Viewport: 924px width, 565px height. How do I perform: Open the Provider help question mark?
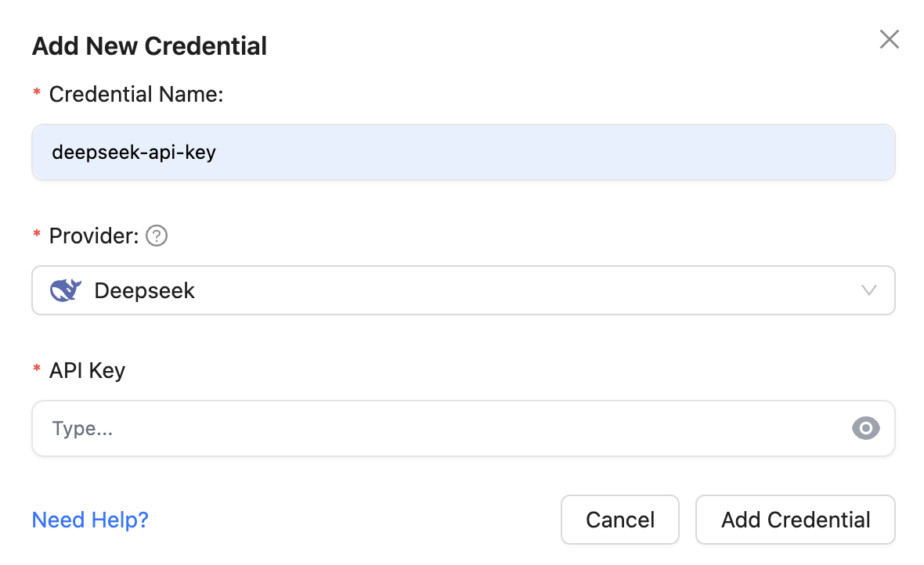click(x=156, y=235)
